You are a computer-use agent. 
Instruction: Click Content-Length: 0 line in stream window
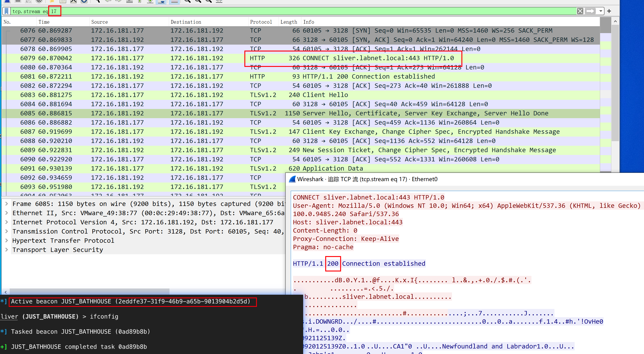[325, 230]
